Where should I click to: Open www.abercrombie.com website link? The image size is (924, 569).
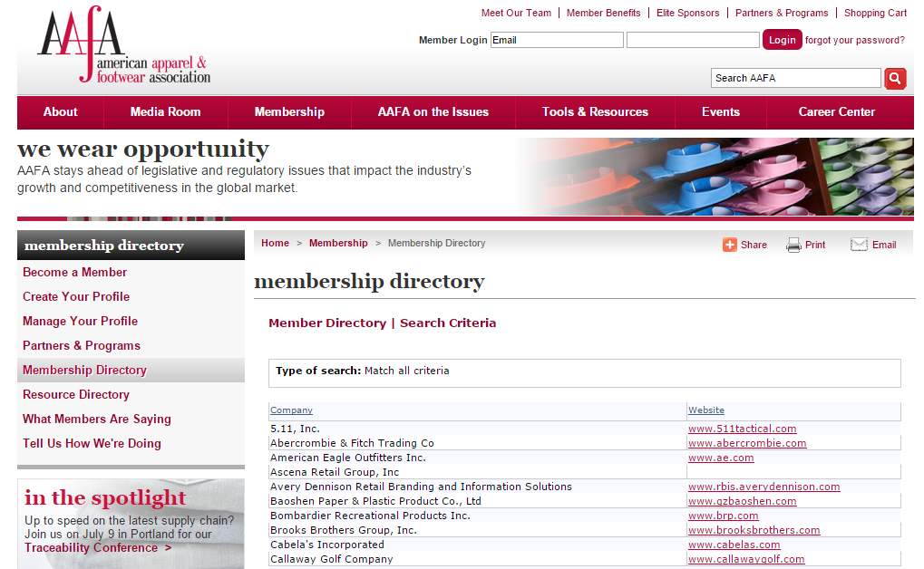(x=747, y=443)
